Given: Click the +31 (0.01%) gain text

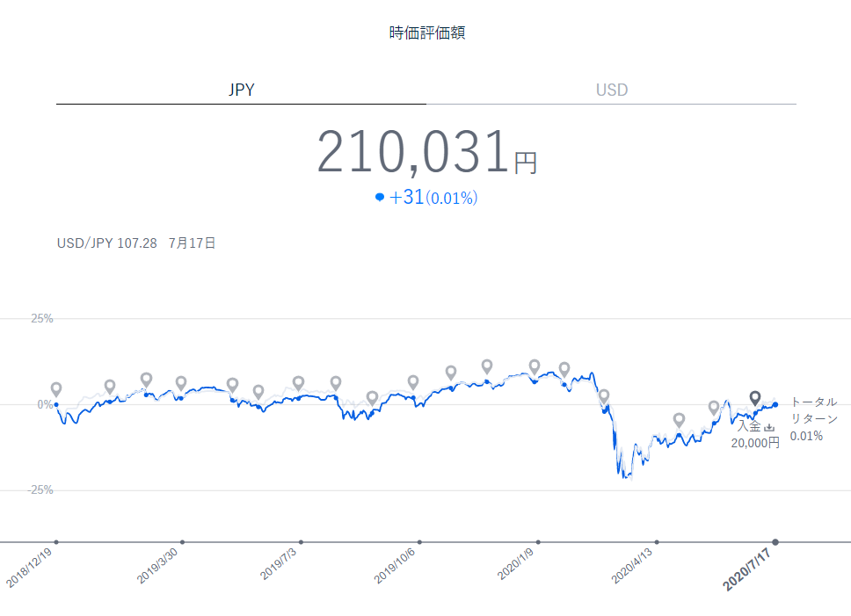Looking at the screenshot, I should click(433, 198).
